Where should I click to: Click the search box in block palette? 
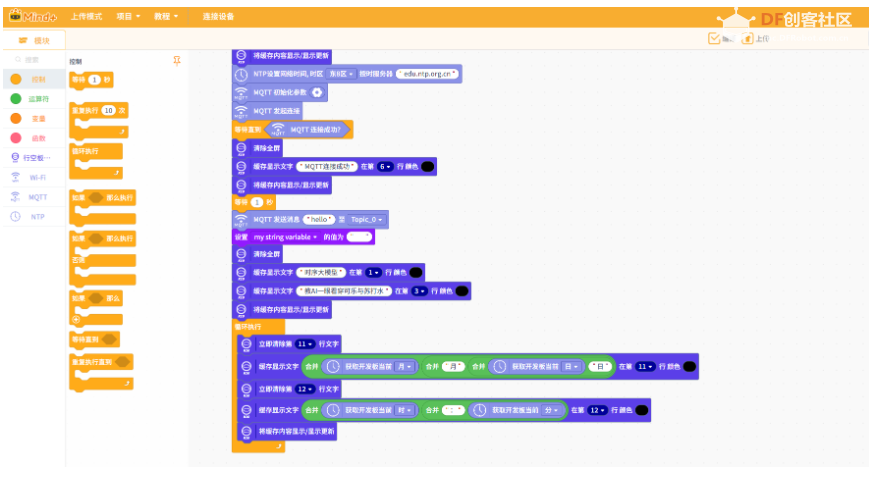pos(33,60)
